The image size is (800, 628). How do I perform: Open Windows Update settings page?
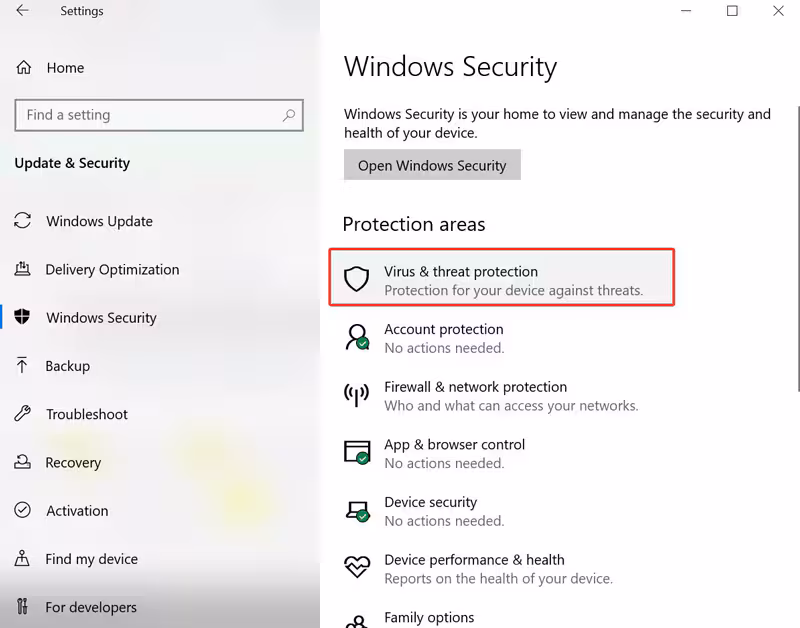[x=99, y=221]
